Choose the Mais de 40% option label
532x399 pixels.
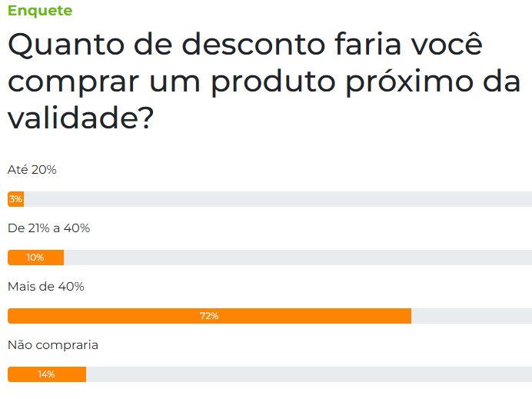click(x=46, y=287)
